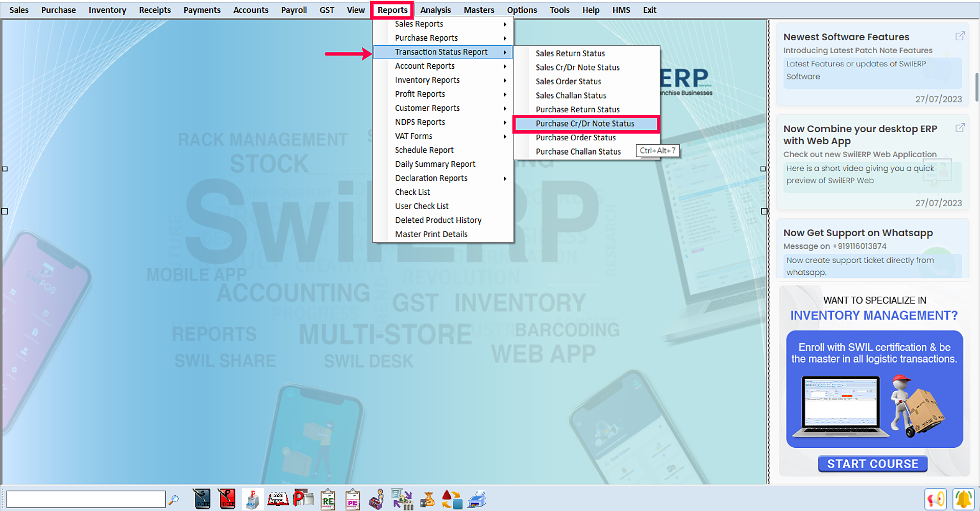
Task: Click the search input field at the bottom
Action: pos(86,499)
